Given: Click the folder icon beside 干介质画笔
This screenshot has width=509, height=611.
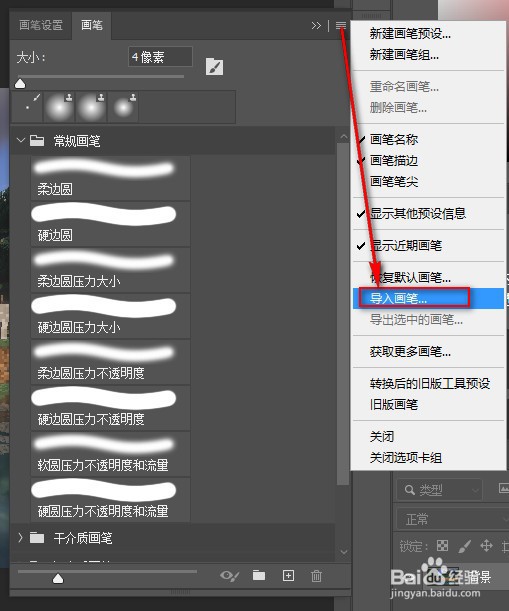Looking at the screenshot, I should tap(37, 538).
